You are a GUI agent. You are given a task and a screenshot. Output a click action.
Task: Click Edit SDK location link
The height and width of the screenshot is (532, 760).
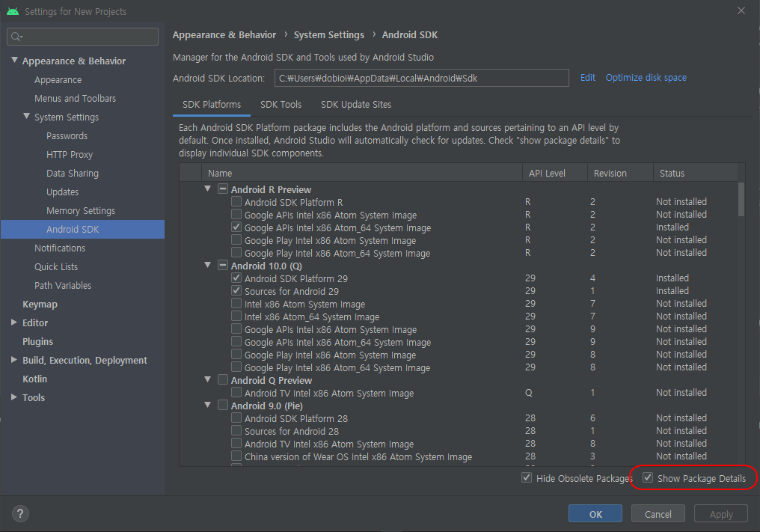pos(587,78)
